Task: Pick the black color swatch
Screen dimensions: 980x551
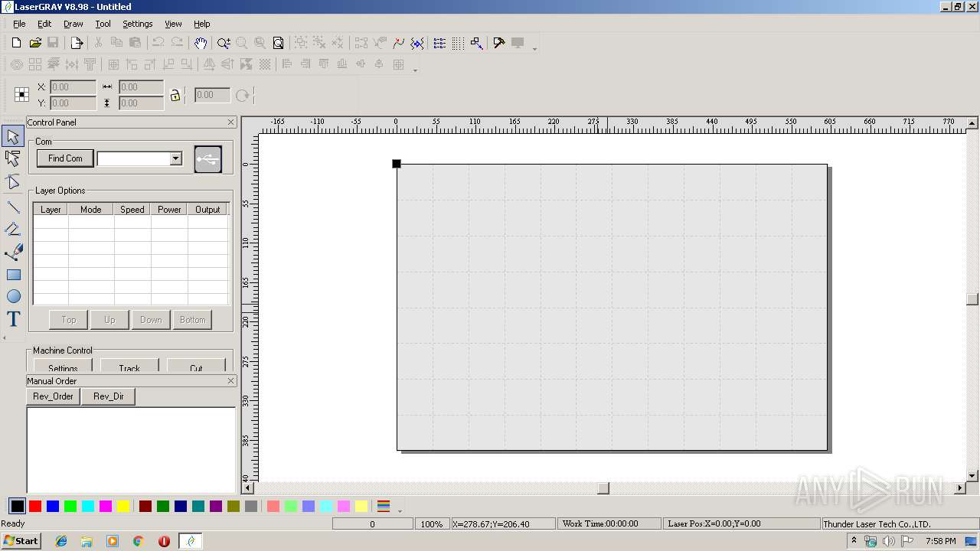Action: coord(17,507)
